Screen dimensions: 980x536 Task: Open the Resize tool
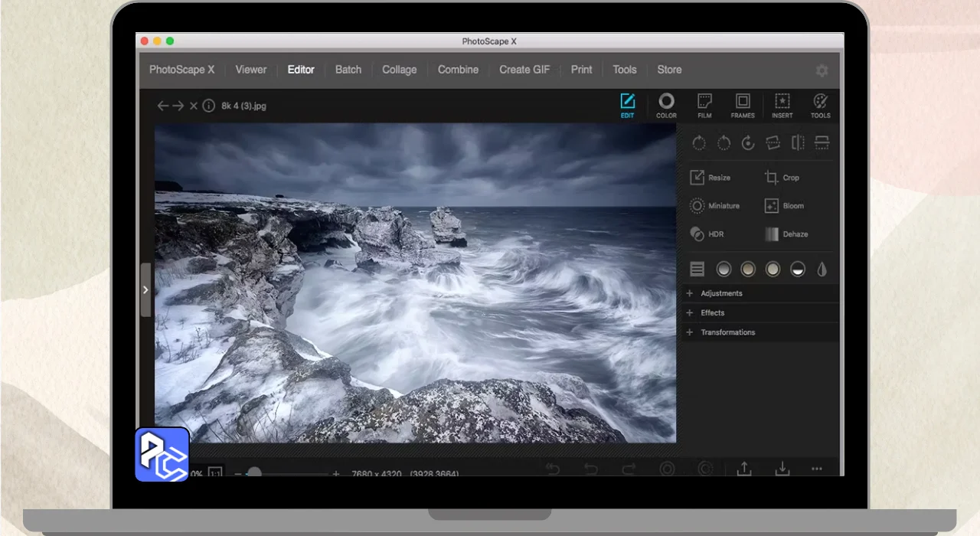coord(710,178)
